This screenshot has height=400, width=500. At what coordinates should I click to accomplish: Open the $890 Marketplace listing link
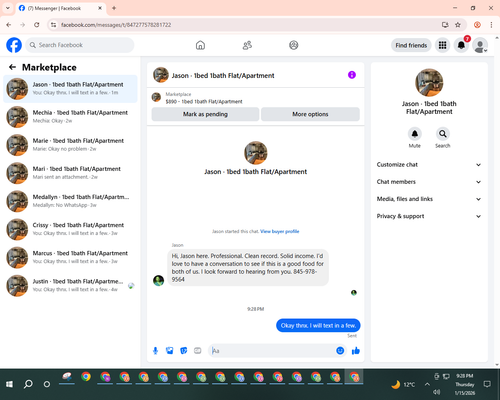204,102
